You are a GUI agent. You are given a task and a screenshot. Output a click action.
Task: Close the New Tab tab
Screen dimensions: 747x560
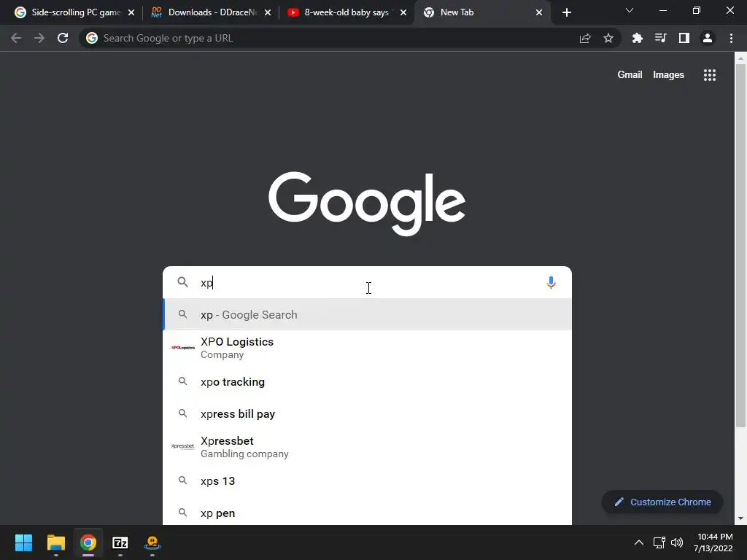[539, 12]
